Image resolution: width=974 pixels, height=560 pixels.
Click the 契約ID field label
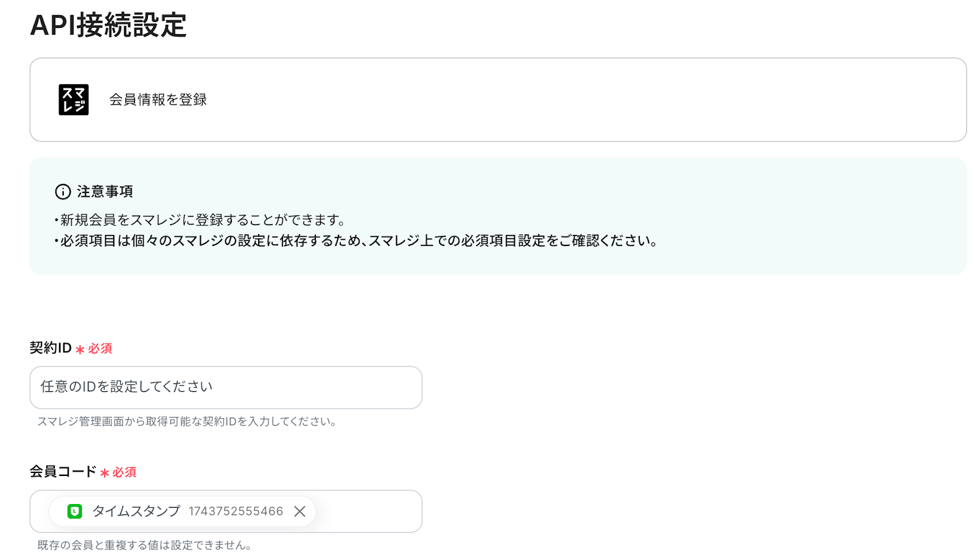(x=51, y=348)
